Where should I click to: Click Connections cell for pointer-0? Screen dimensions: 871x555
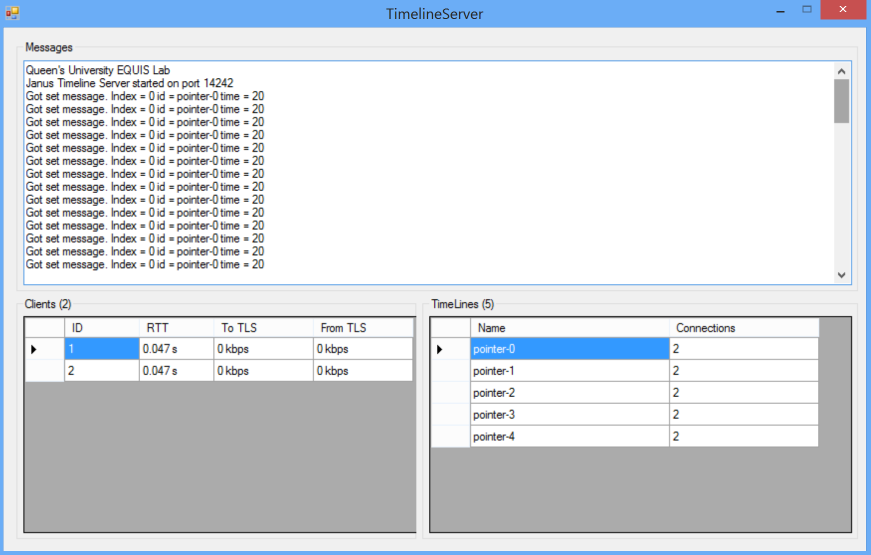tap(744, 349)
